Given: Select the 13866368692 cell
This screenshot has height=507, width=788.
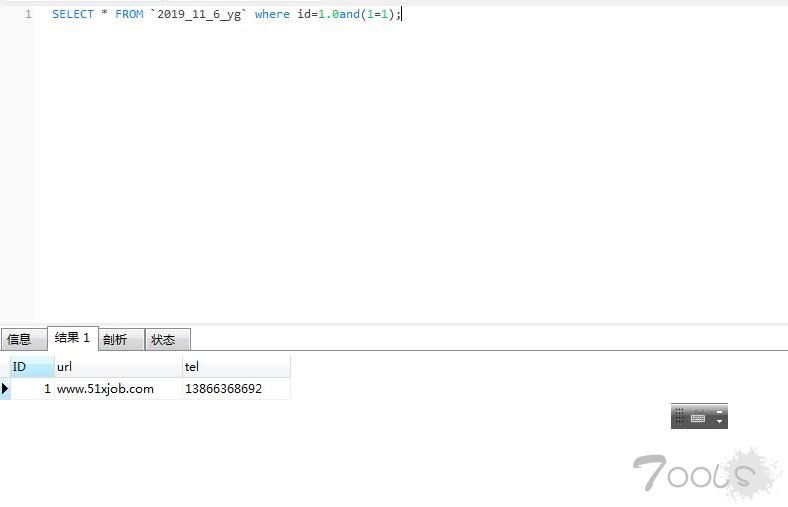Looking at the screenshot, I should (236, 388).
